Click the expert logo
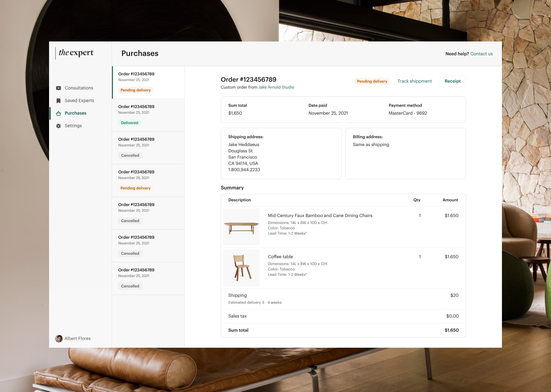Screen dimensions: 551x392 75,53
